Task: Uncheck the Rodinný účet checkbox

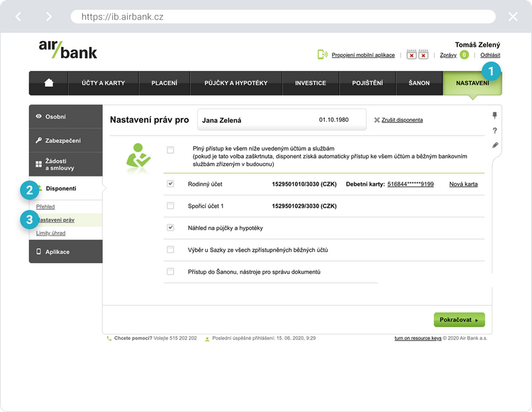Action: tap(170, 184)
